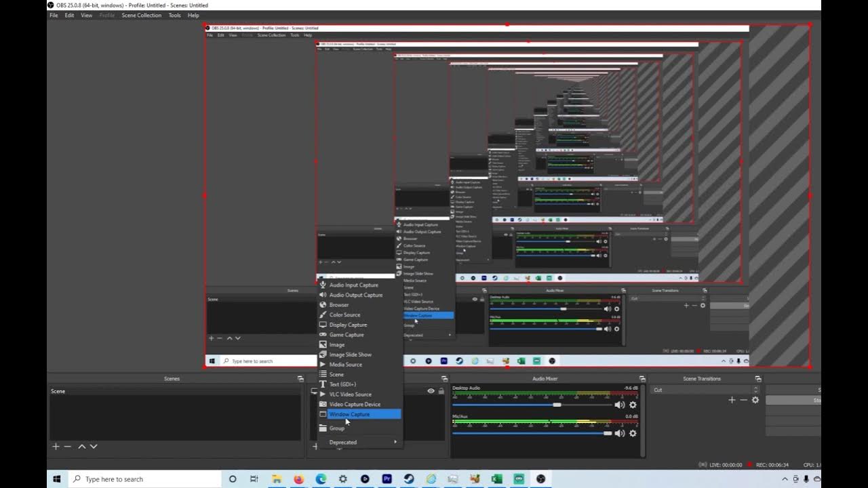
Task: Choose Window Capture in the source menu
Action: pos(359,414)
